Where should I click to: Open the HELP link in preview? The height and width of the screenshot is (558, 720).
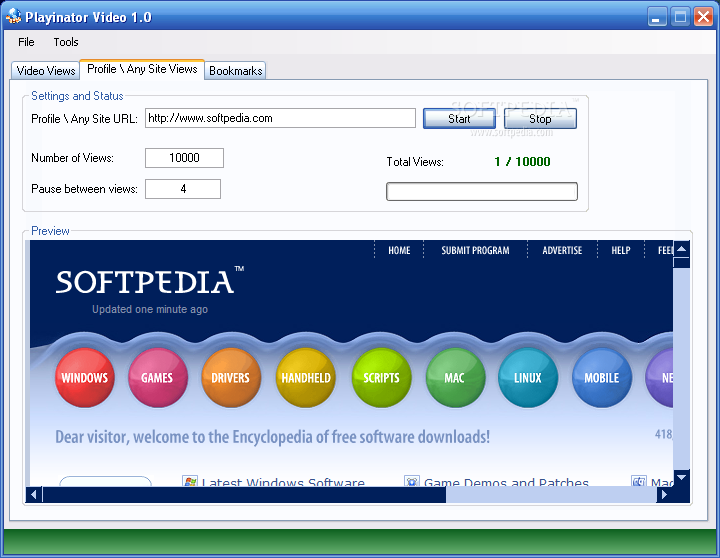[620, 250]
